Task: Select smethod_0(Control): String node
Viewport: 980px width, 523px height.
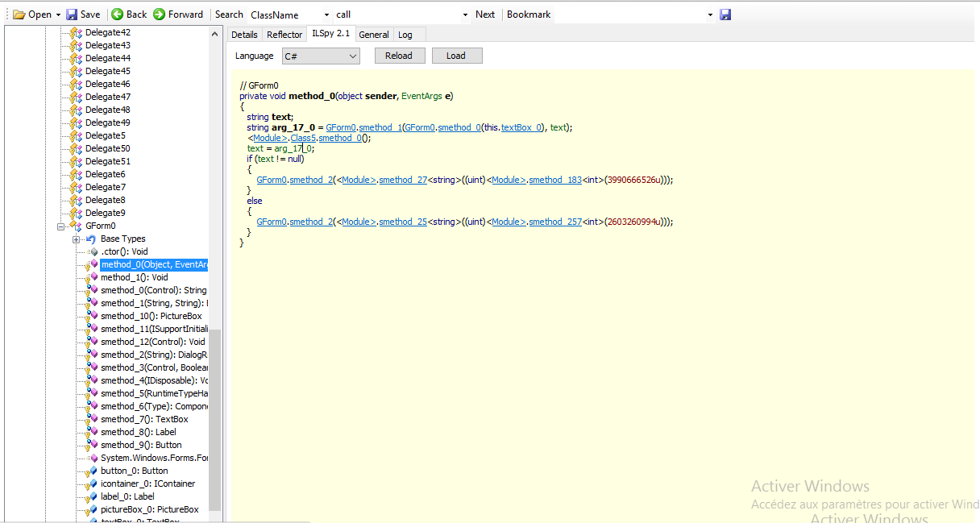Action: 153,290
